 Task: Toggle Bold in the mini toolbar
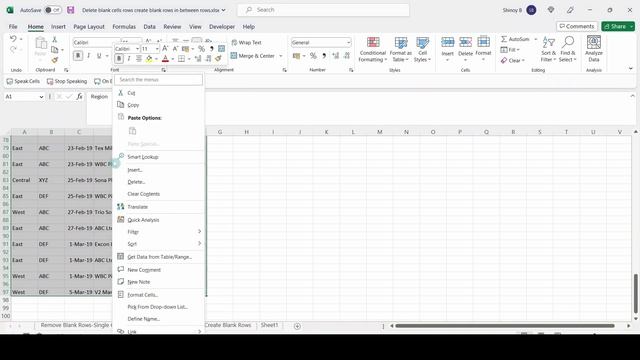coord(119,59)
